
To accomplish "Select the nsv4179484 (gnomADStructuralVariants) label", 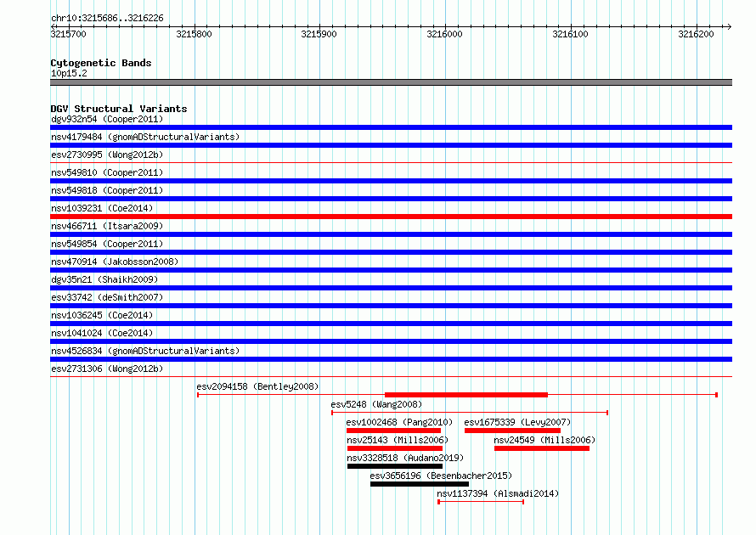I will pos(145,137).
